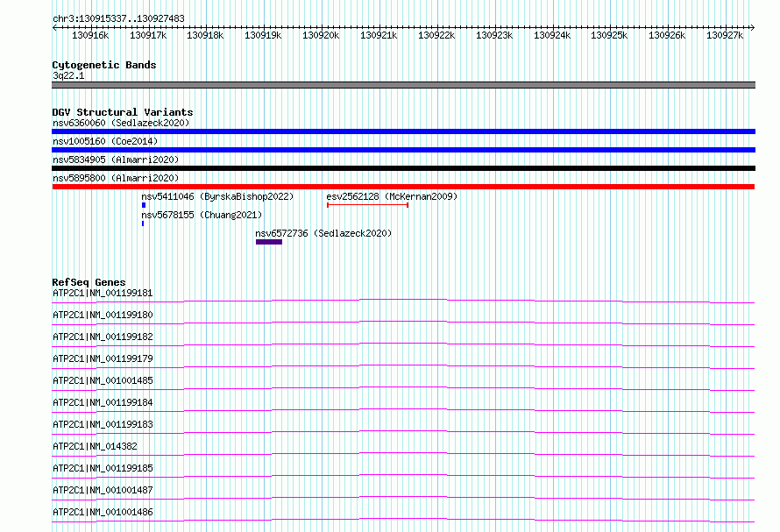Open ATP2C1|NM_001199184 transcript label
Image resolution: width=780 pixels, height=532 pixels.
(x=103, y=402)
